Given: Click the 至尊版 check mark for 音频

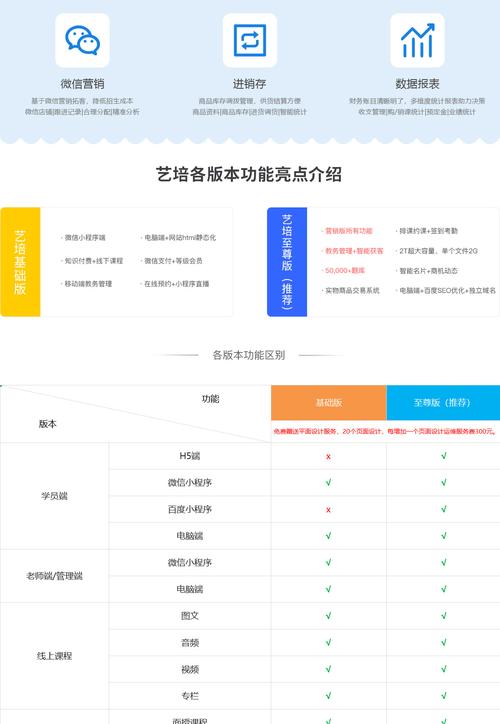Looking at the screenshot, I should (444, 642).
